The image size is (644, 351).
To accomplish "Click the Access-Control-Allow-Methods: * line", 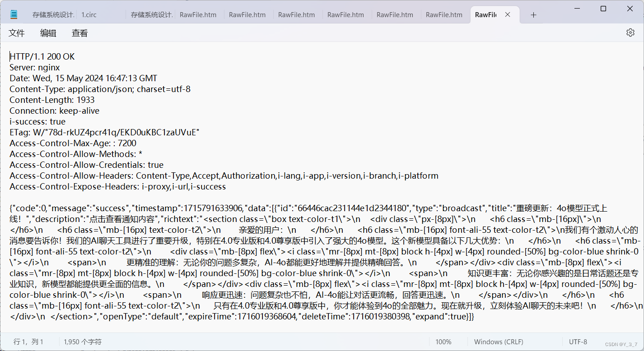I will point(76,154).
